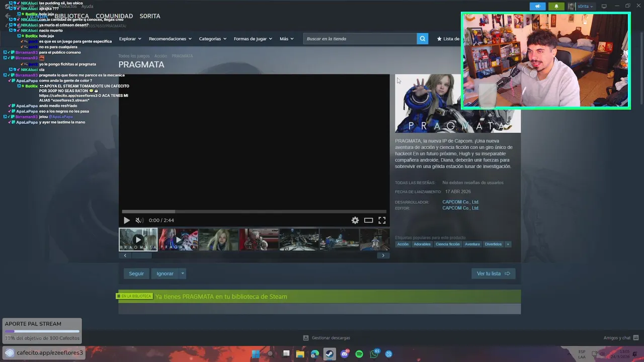Select first PRAGMATA trailer thumbnail

tap(138, 239)
